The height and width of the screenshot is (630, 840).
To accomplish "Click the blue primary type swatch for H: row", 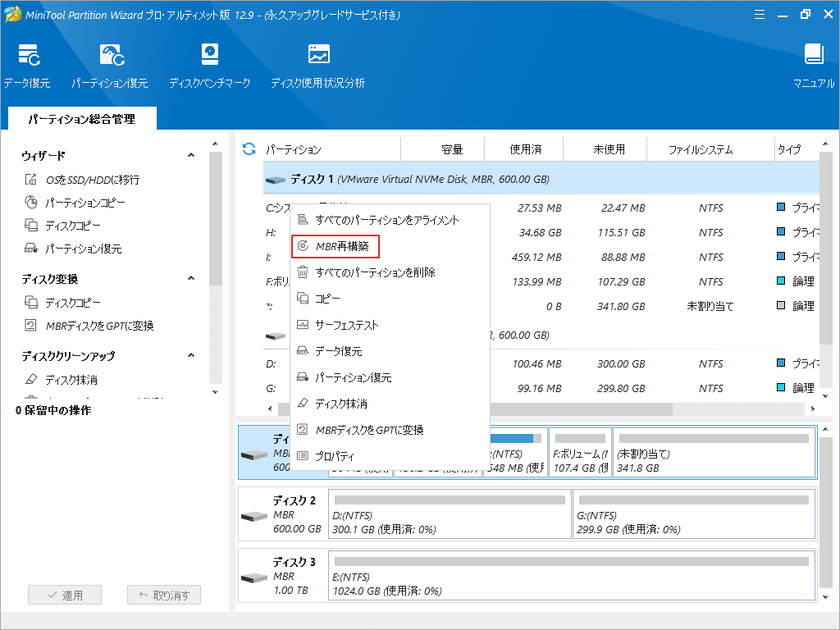I will (781, 232).
